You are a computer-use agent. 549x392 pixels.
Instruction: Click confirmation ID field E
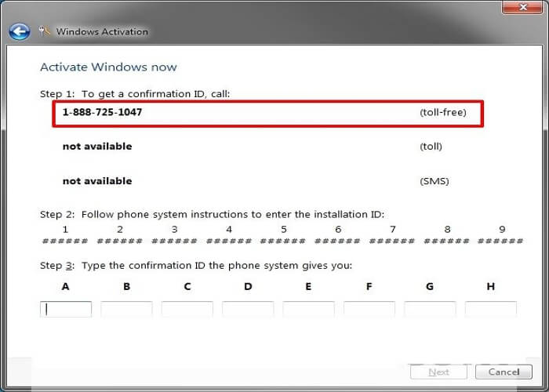pyautogui.click(x=308, y=310)
